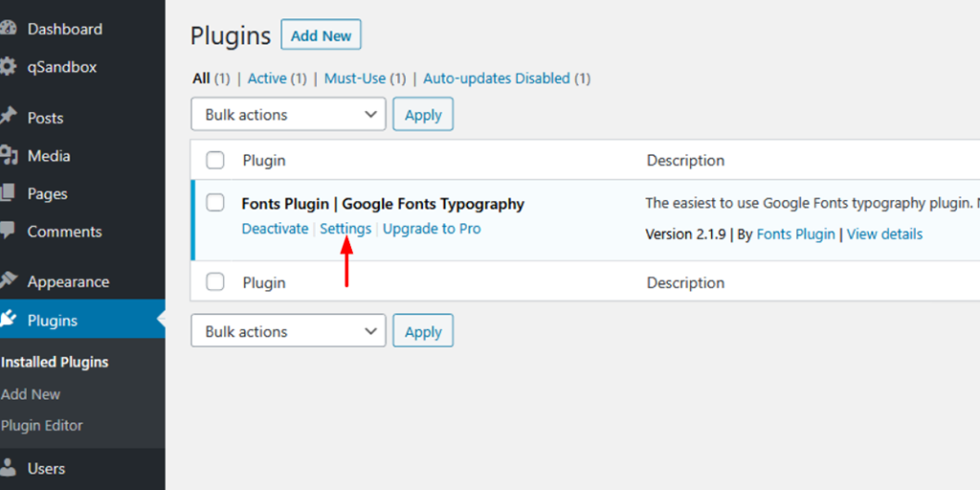
Task: Click View details link
Action: pyautogui.click(x=884, y=234)
